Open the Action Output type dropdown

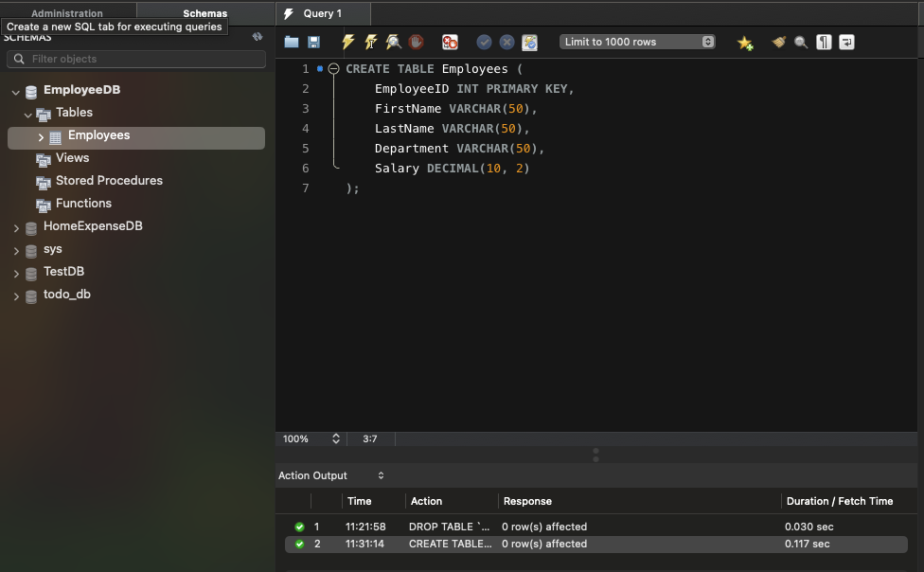381,475
